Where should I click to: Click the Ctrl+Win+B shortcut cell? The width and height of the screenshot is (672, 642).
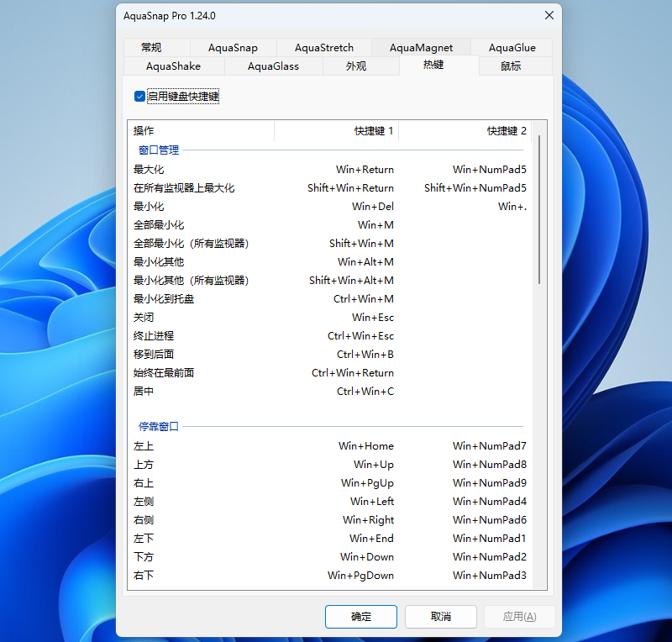365,355
